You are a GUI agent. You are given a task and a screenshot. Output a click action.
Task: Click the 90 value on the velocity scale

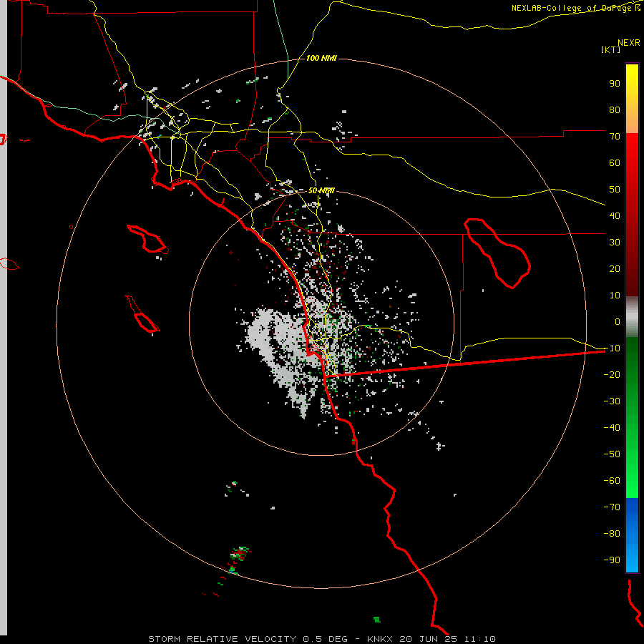(615, 84)
